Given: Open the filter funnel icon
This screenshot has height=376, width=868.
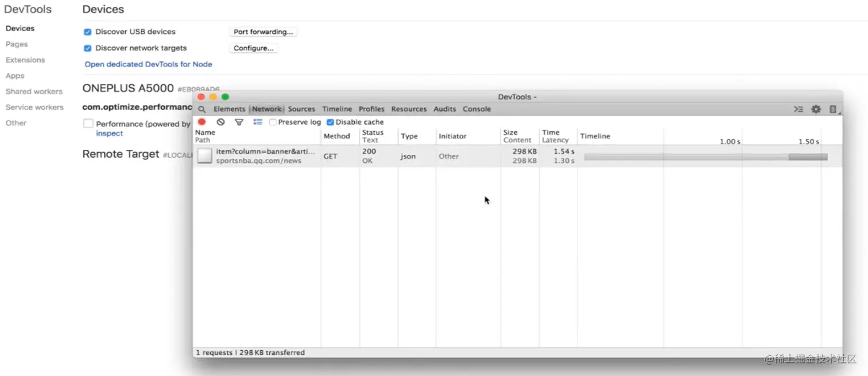Looking at the screenshot, I should coord(239,122).
